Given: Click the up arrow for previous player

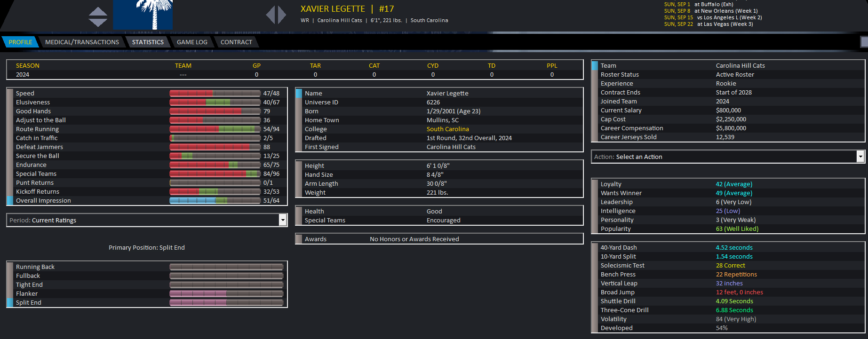Looking at the screenshot, I should [98, 12].
